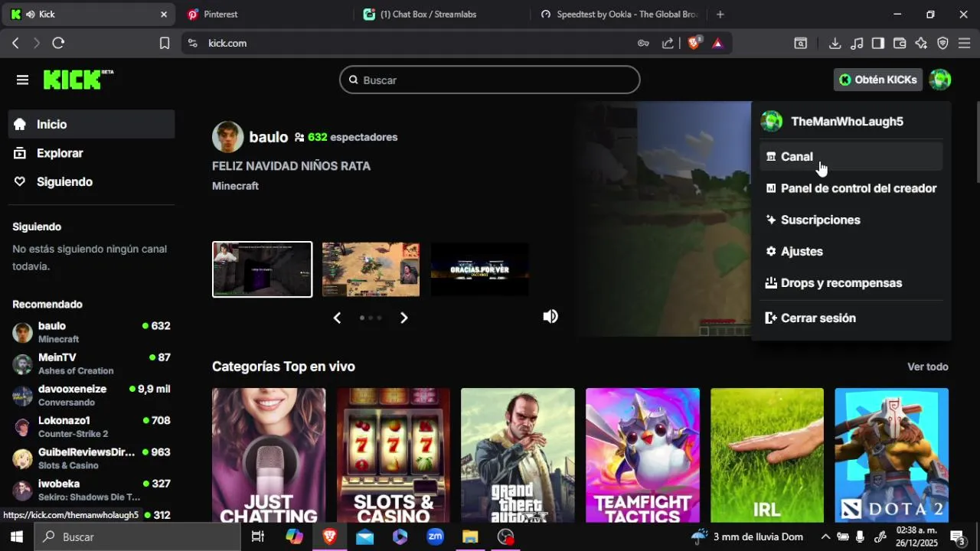980x551 pixels.
Task: Open the Grand Theft Auto category card
Action: click(518, 455)
